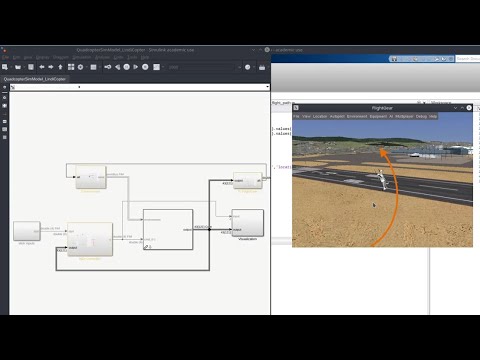Select the area box palette tool
The width and height of the screenshot is (480, 360).
5,137
